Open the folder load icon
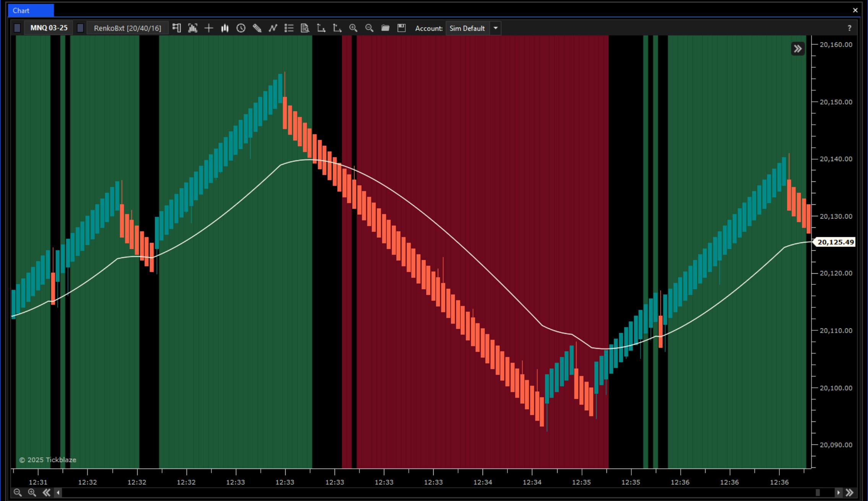 pos(385,28)
